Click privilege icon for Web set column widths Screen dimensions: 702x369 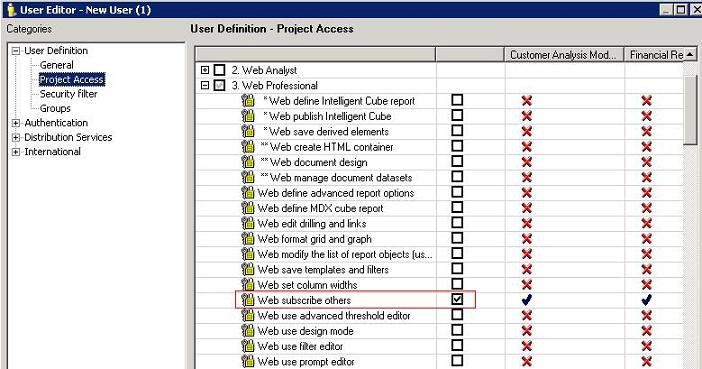pos(248,284)
